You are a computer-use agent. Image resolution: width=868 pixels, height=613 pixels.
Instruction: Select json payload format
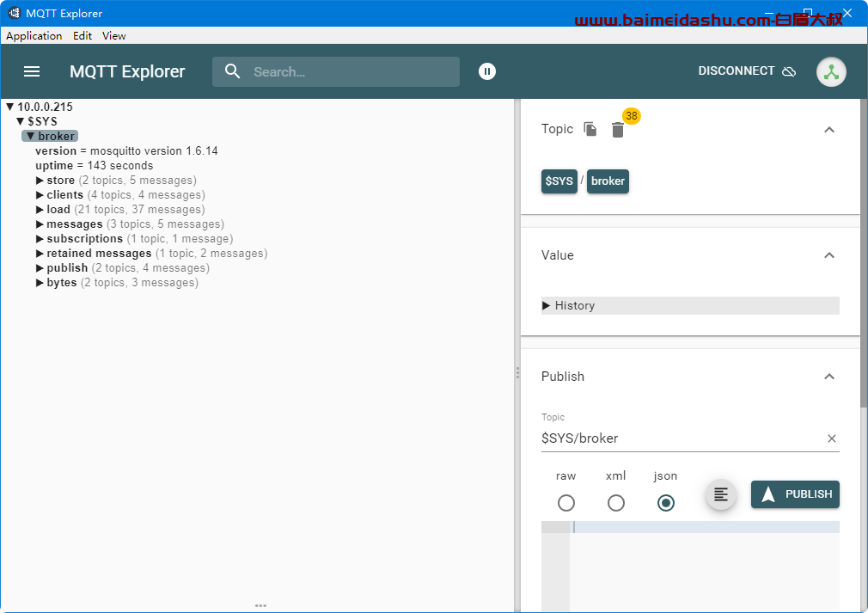pyautogui.click(x=665, y=503)
